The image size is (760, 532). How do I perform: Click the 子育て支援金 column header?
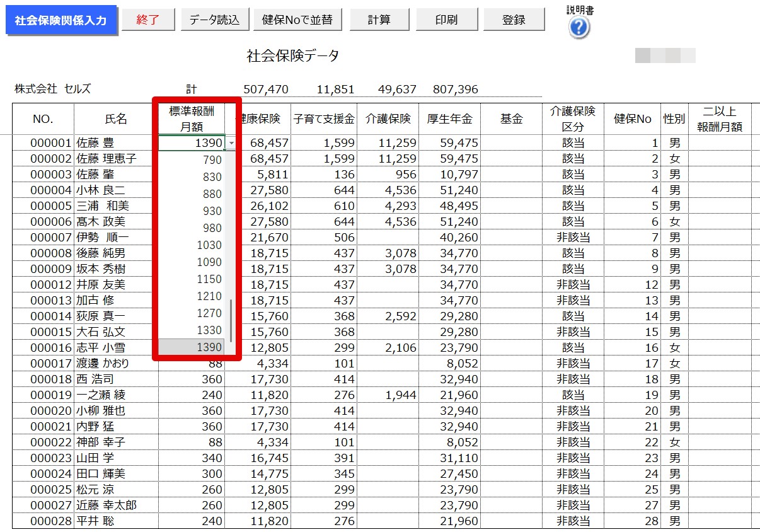[x=324, y=119]
